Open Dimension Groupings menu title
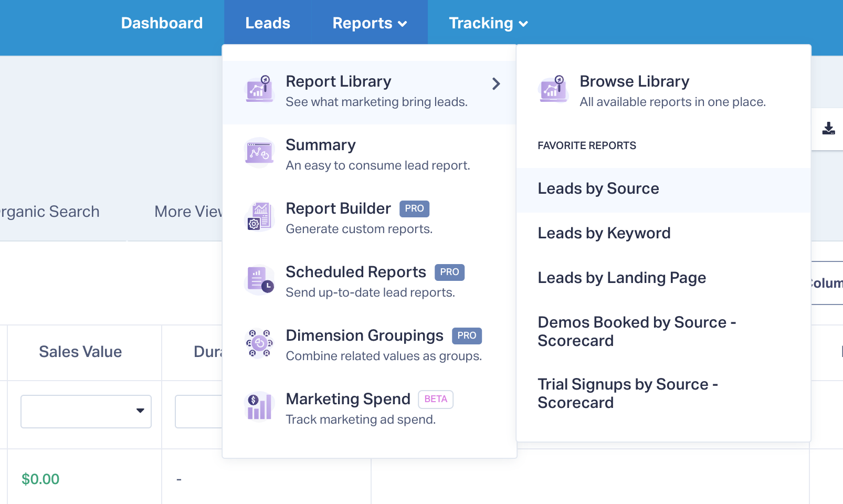Screen dimensions: 843x504 pos(365,335)
